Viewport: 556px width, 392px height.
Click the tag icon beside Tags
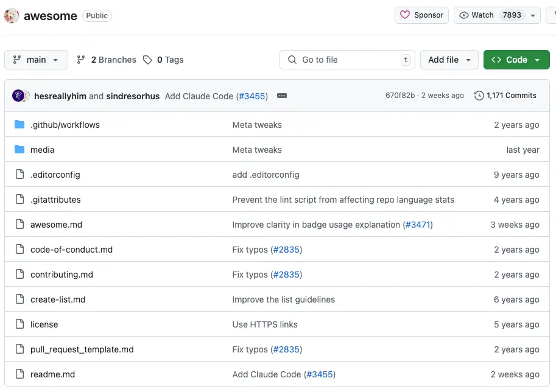[147, 60]
